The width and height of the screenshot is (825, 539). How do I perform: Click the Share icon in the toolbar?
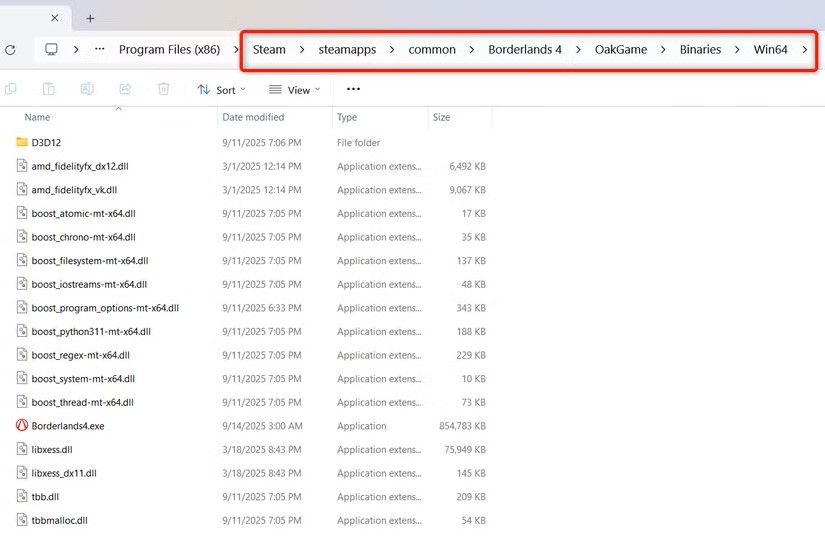(125, 89)
